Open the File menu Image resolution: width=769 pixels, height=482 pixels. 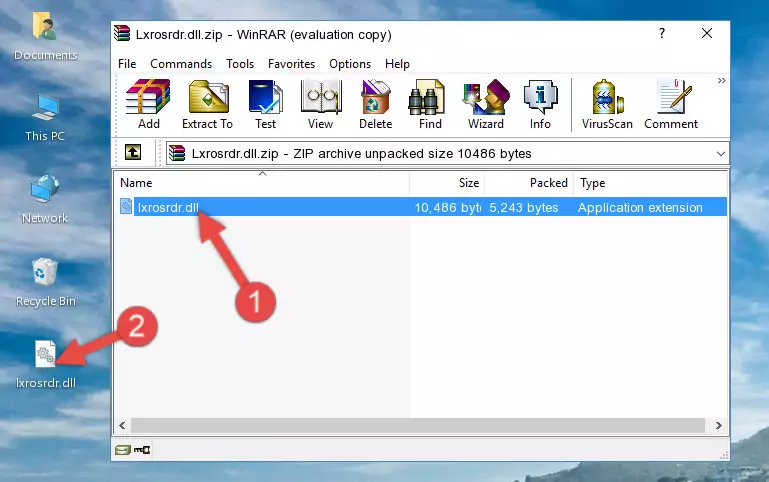click(x=127, y=64)
